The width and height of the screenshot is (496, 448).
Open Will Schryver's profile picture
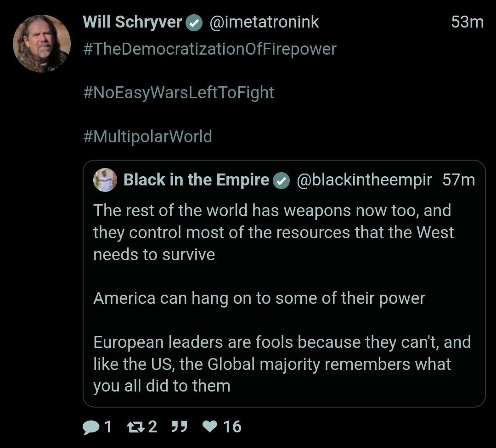pyautogui.click(x=42, y=44)
